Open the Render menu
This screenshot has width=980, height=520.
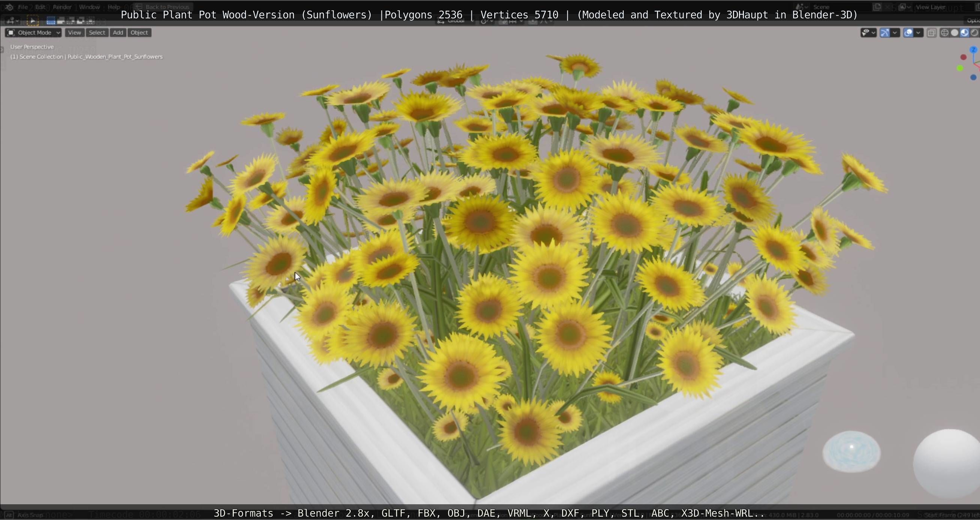(62, 7)
